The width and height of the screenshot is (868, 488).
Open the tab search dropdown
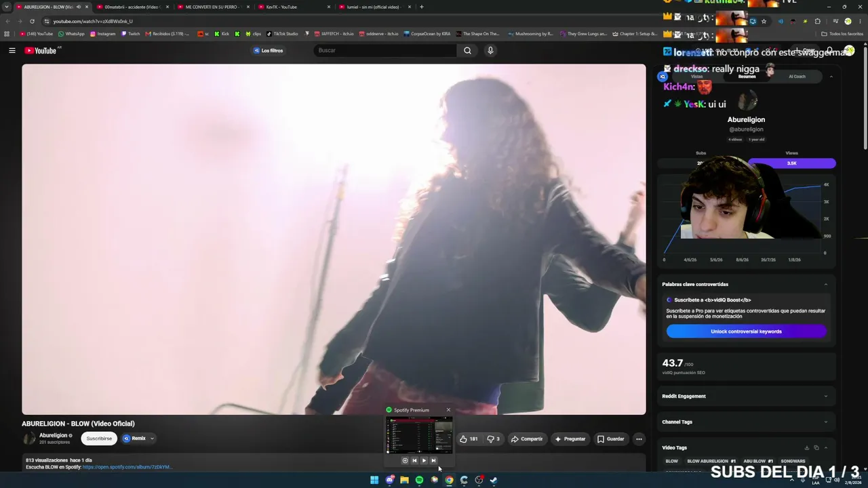coord(7,7)
